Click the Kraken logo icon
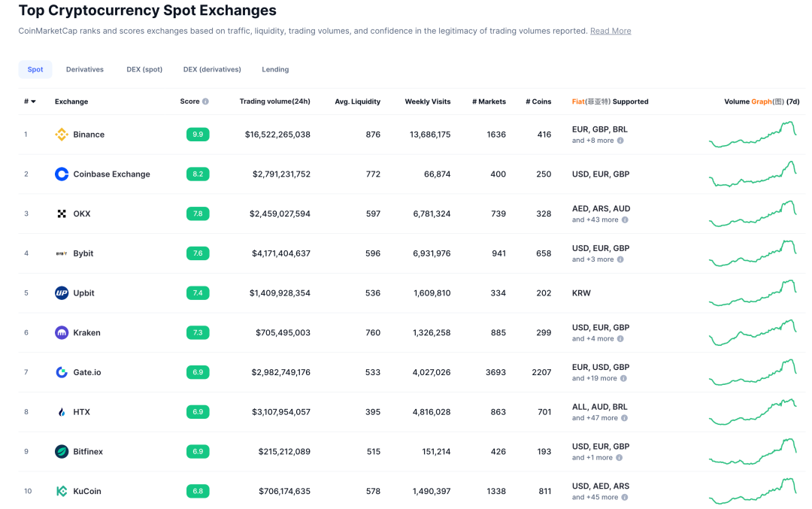The image size is (812, 509). [x=62, y=332]
